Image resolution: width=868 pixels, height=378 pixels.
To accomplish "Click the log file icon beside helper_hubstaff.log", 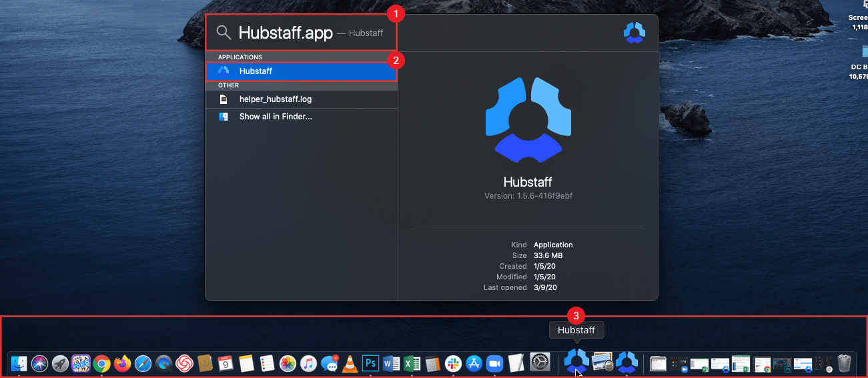I will click(x=224, y=99).
